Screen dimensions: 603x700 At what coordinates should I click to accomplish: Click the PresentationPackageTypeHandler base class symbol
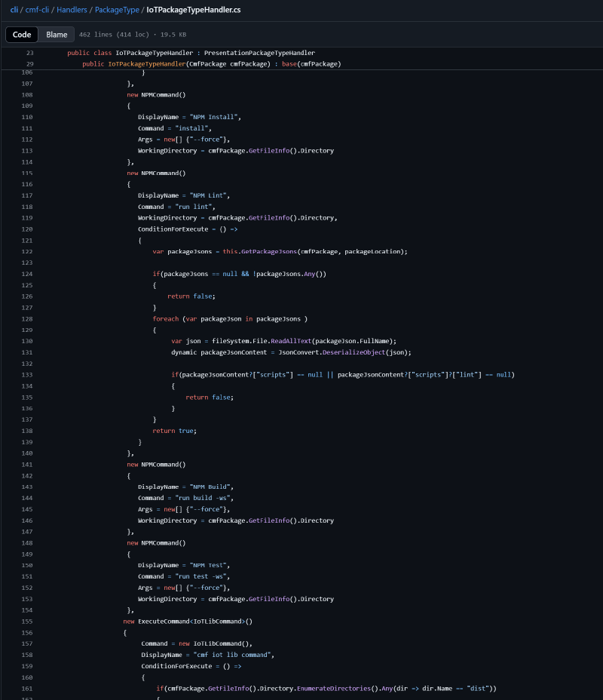tap(261, 52)
